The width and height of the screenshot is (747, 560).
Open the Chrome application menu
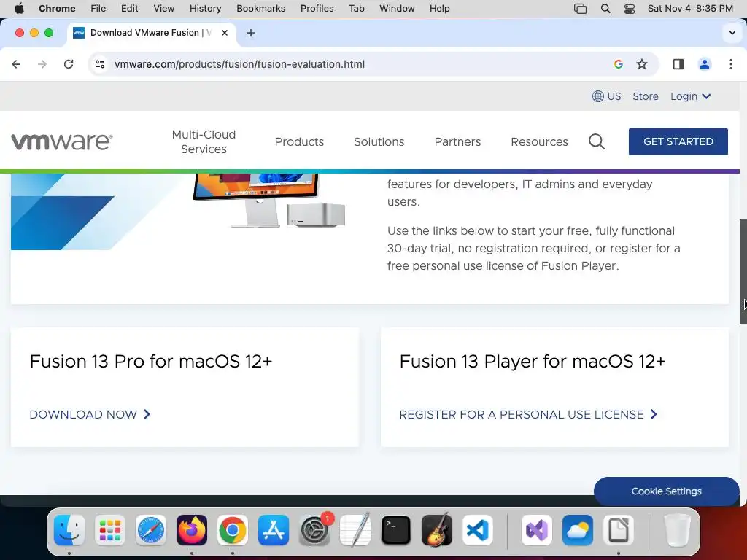(x=57, y=8)
